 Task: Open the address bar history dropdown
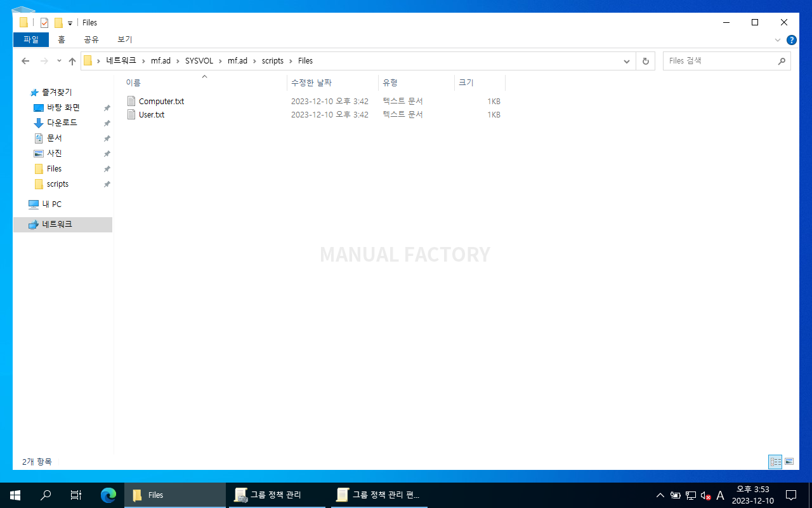coord(627,62)
